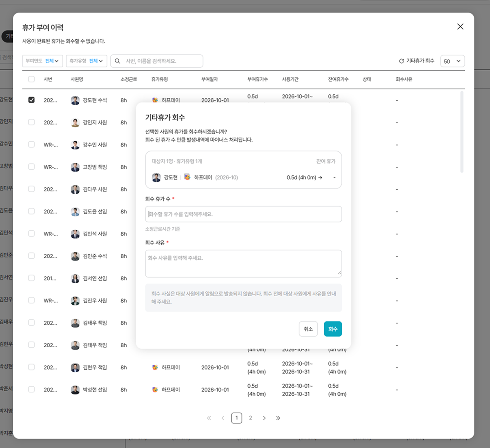Go to the next page arrow

[264, 418]
